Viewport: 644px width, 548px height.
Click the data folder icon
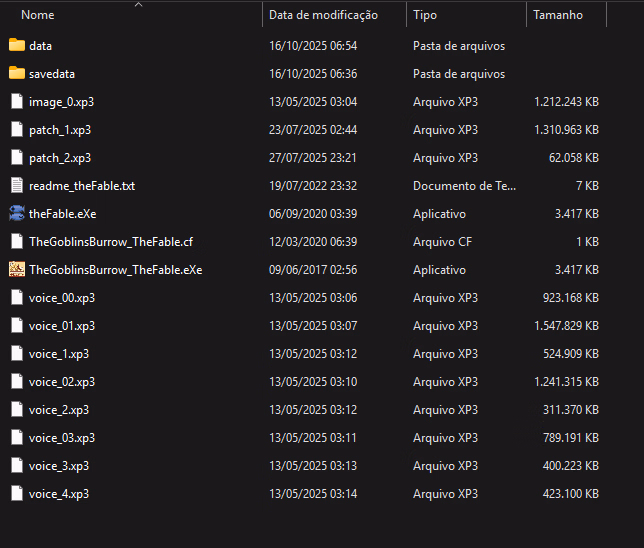click(x=16, y=46)
